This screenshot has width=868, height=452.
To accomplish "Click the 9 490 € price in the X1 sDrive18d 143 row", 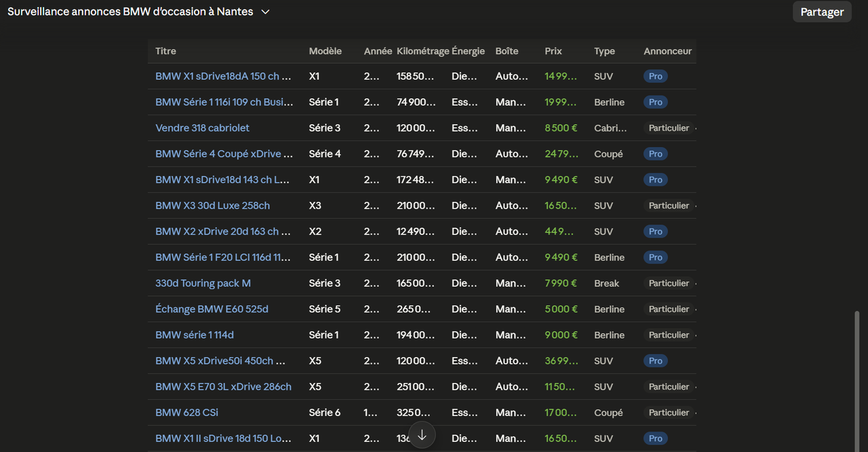I will pos(561,180).
